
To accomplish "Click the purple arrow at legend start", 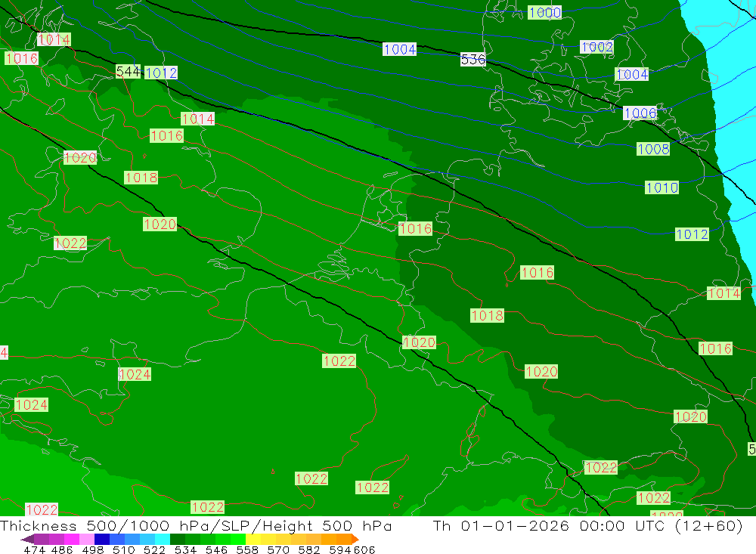I will click(27, 539).
